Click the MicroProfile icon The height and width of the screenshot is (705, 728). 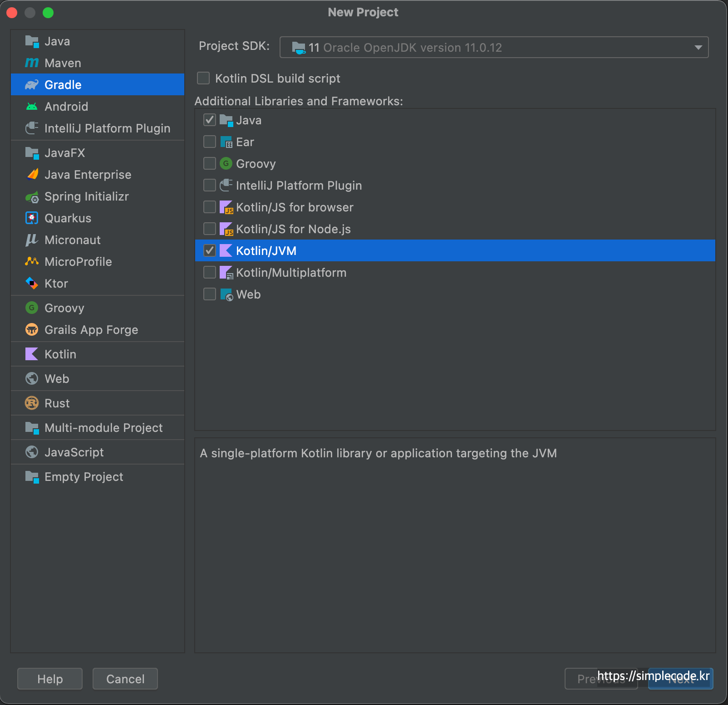32,262
